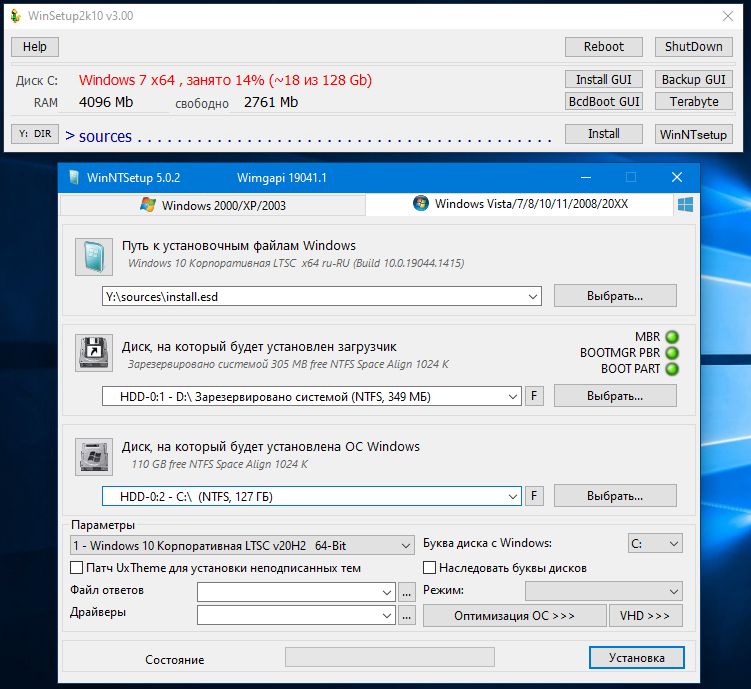Open the answer file dropdown
Screen dimensions: 751x689
coord(387,592)
